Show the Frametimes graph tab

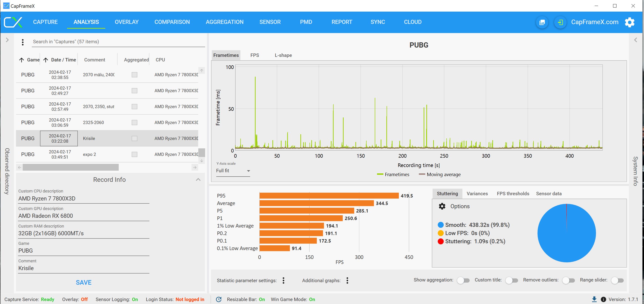tap(226, 55)
